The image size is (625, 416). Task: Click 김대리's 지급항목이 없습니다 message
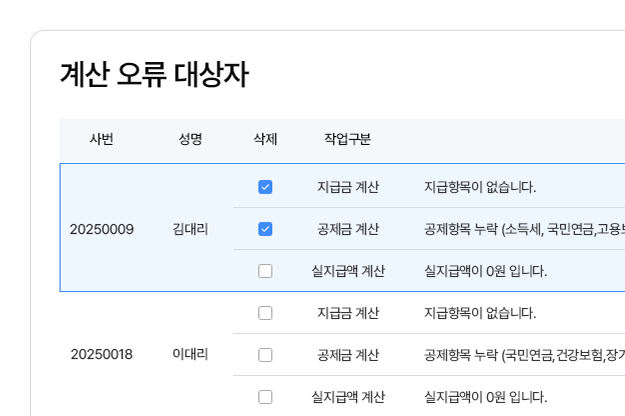(x=480, y=187)
